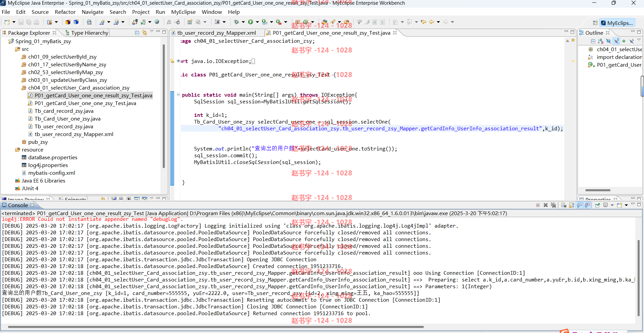Viewport: 644px width, 333px height.
Task: Maximize the editor area
Action: [x=572, y=32]
